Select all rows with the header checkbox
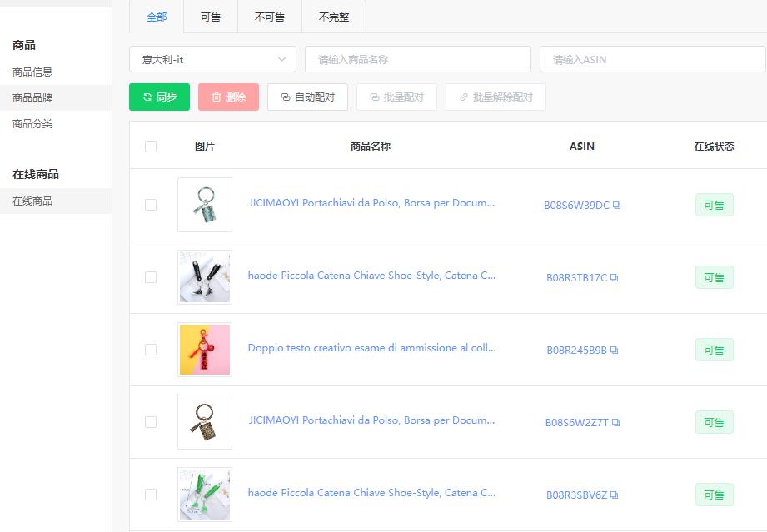 point(151,145)
